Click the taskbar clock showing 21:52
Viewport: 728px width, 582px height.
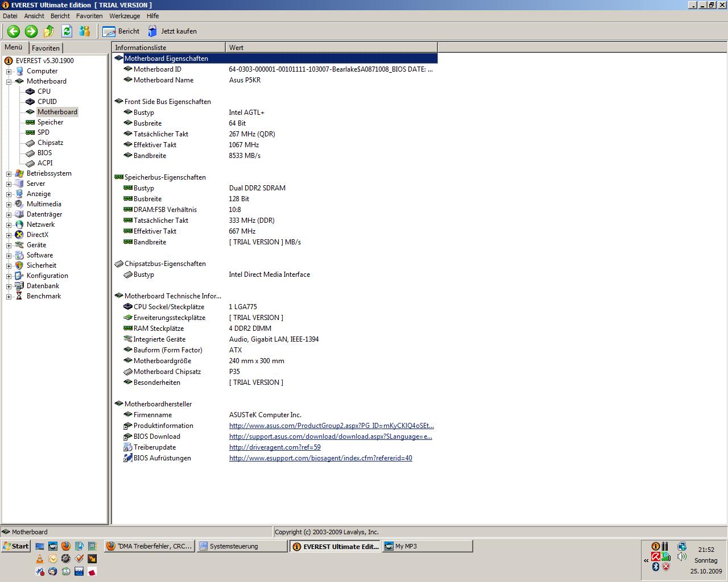coord(706,550)
